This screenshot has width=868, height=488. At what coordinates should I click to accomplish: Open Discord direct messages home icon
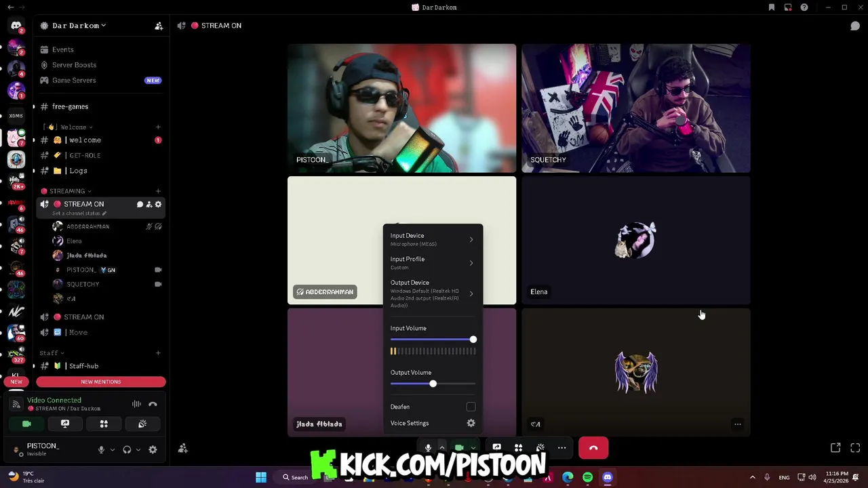16,26
